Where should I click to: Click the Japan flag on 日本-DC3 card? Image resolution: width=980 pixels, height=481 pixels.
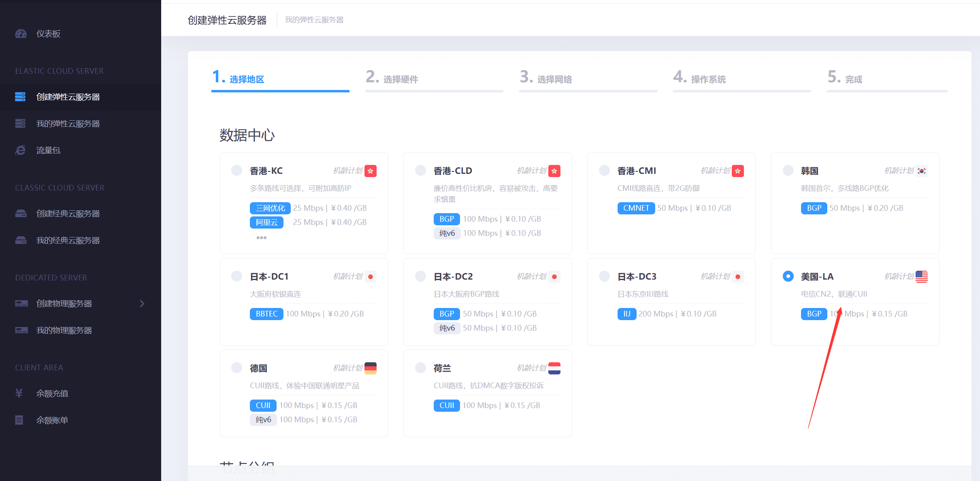[x=738, y=277]
